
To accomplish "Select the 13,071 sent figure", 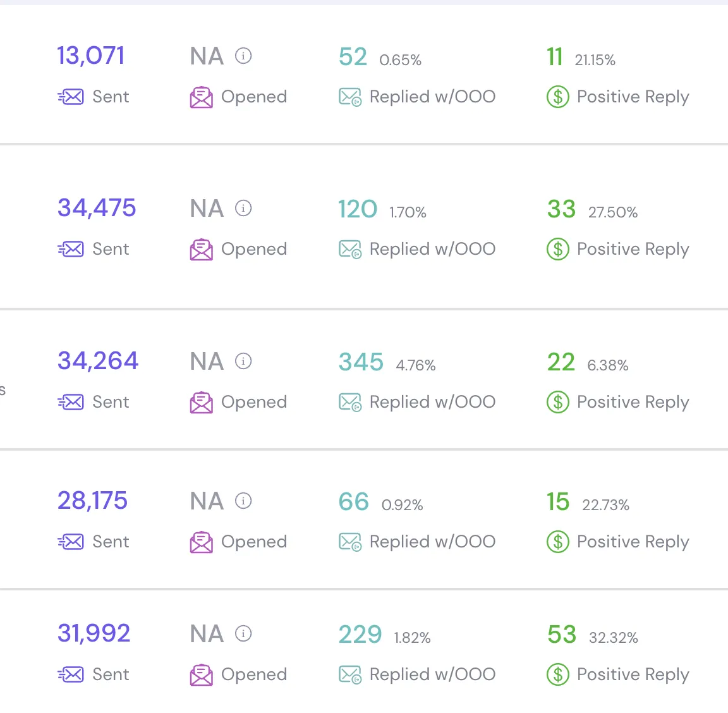I will click(x=90, y=56).
